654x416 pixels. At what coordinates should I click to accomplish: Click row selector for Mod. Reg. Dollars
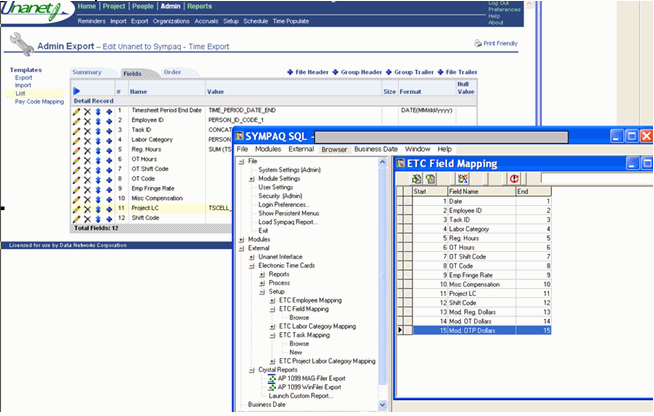[400, 312]
